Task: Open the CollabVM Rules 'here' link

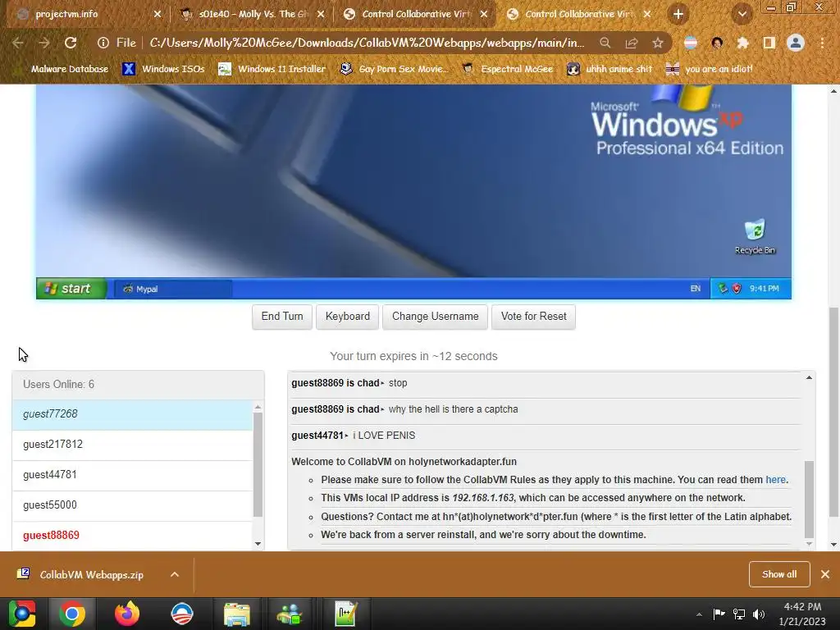Action: 776,479
